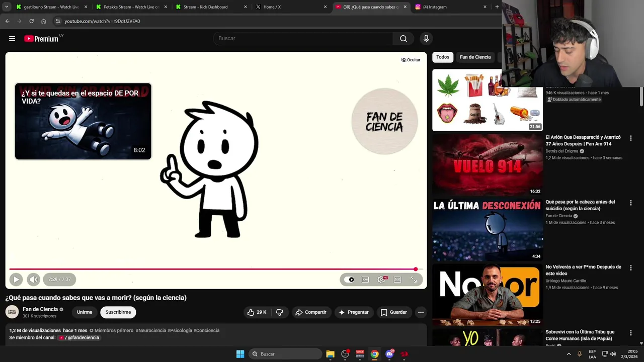Start voice search with microphone icon

(426, 39)
